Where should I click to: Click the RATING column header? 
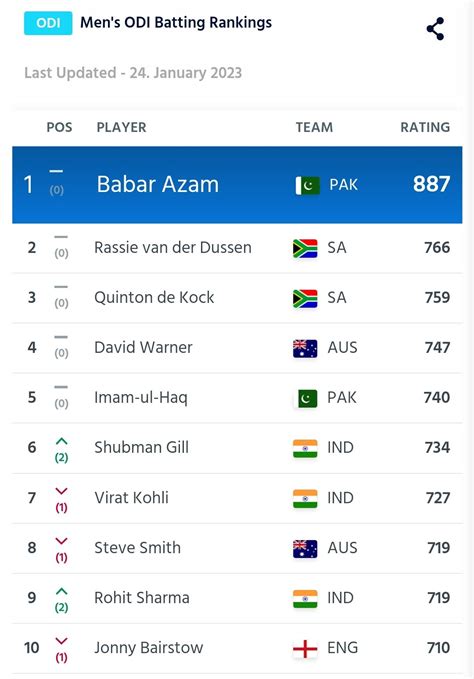(425, 127)
